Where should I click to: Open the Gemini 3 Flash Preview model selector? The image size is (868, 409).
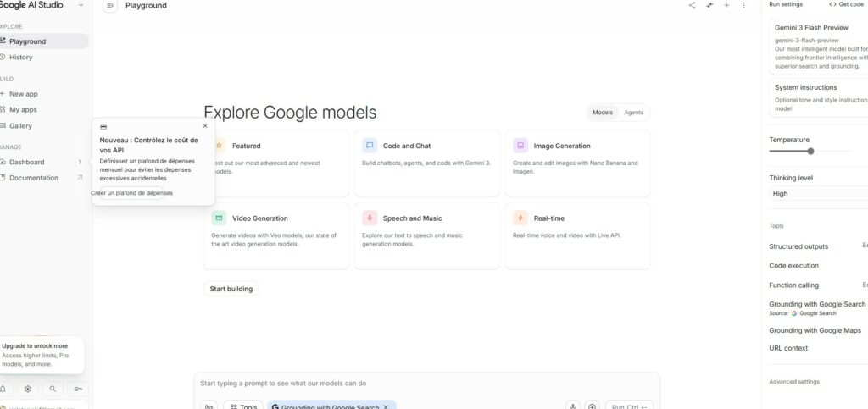pos(819,46)
